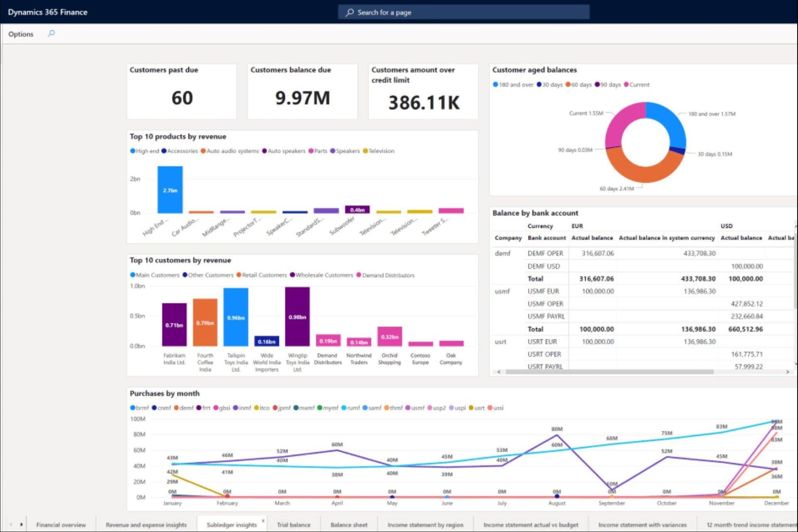
Task: Select the 180 and over legend item
Action: (513, 84)
